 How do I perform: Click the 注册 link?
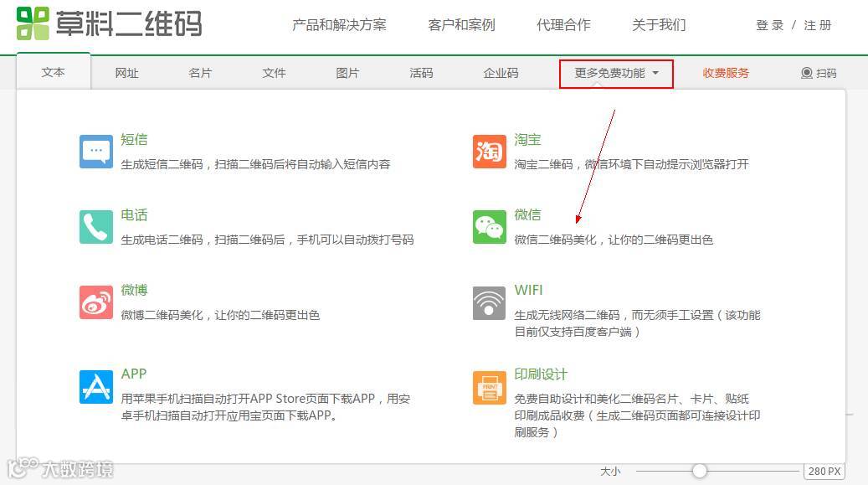tap(818, 25)
